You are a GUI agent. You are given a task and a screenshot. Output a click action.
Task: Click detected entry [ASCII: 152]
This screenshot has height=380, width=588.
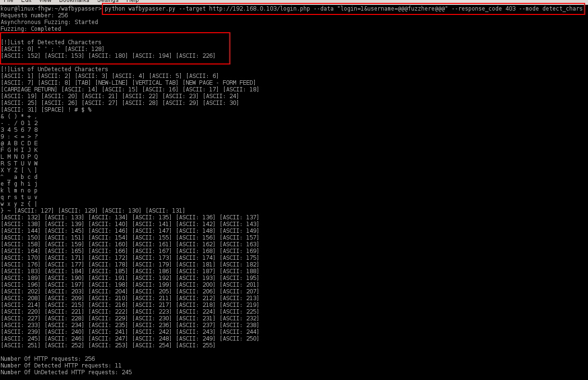tap(21, 56)
